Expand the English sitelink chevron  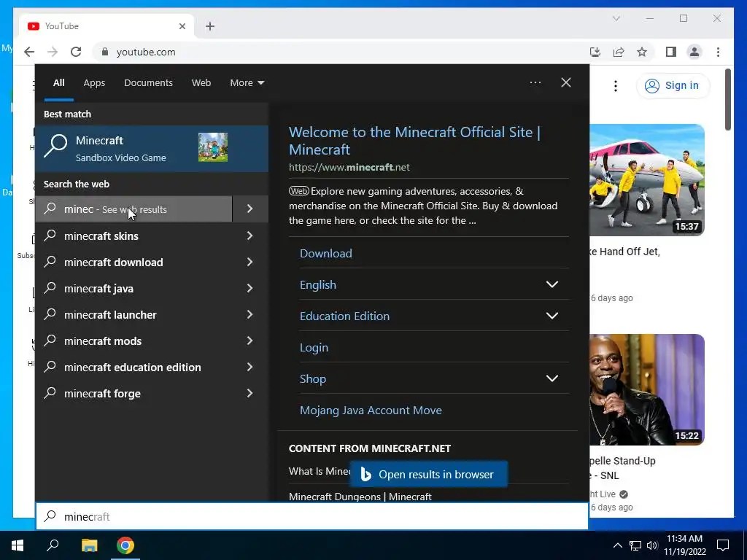tap(551, 284)
